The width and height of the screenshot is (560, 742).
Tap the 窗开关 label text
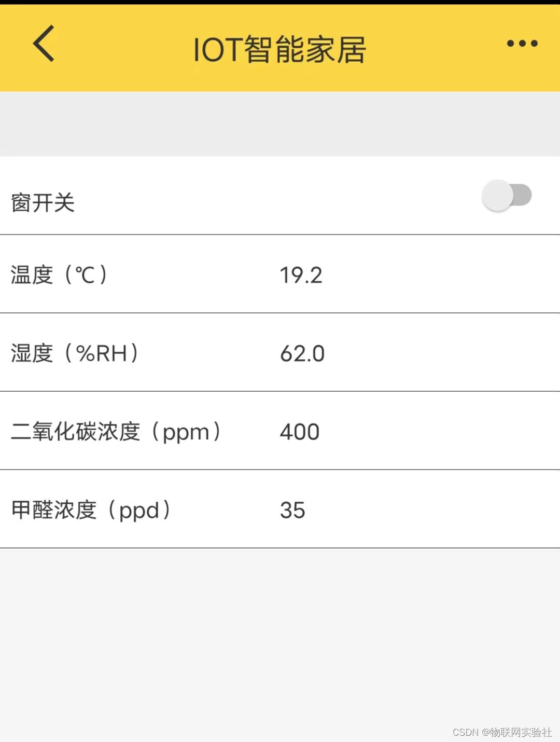(x=43, y=202)
